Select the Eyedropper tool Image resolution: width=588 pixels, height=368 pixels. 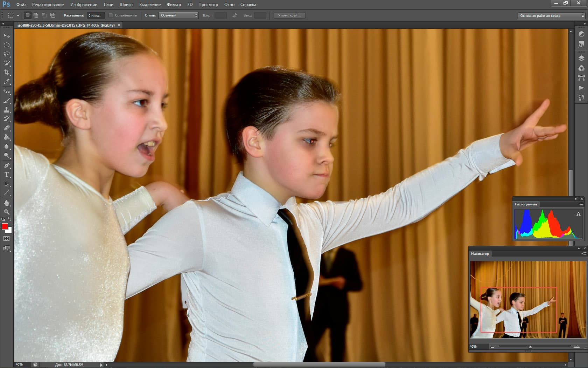pyautogui.click(x=7, y=81)
